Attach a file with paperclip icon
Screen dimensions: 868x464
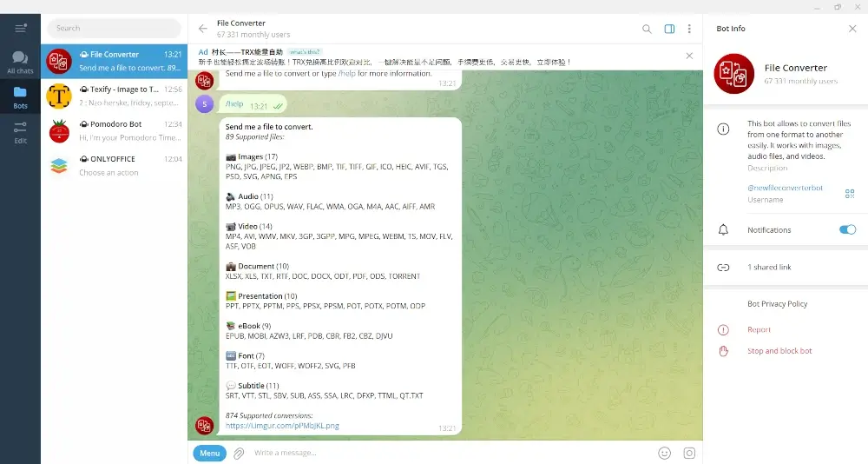239,454
